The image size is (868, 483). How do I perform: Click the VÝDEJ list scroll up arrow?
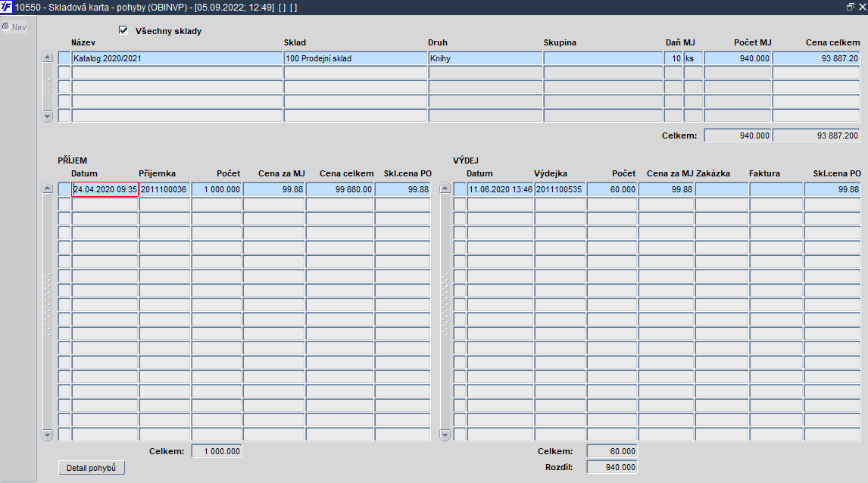coord(445,188)
